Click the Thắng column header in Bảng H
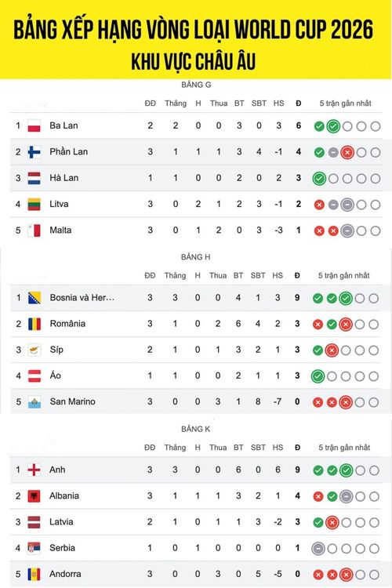 point(175,276)
